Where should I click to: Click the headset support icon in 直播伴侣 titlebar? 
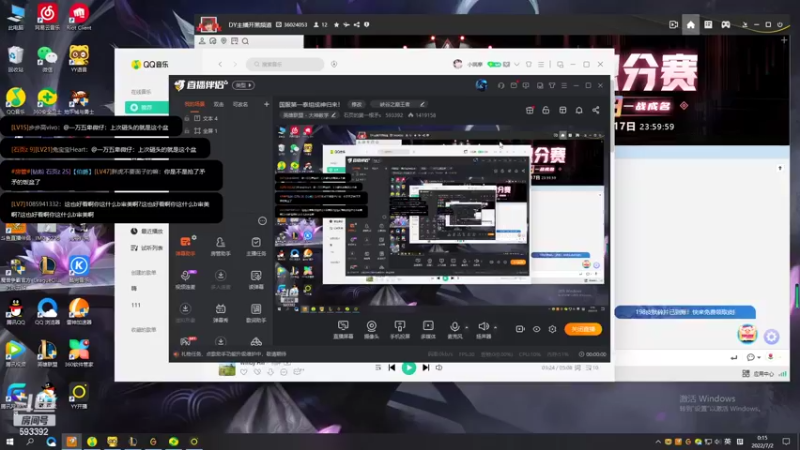501,85
